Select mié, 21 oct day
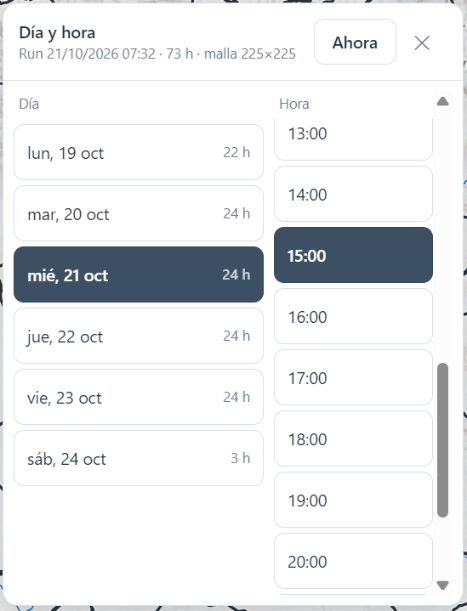Screen dimensions: 467x611 point(138,275)
